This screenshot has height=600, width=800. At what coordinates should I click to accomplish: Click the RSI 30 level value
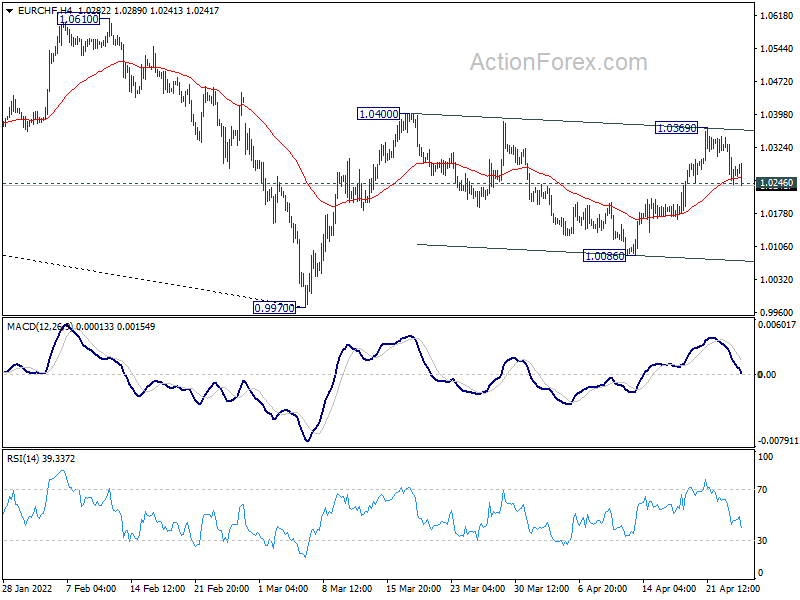click(x=762, y=541)
